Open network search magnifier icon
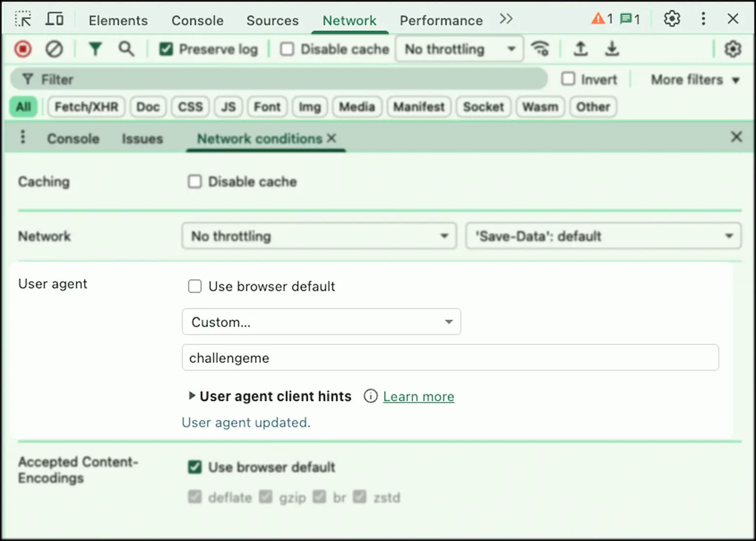Viewport: 756px width, 541px height. 126,49
